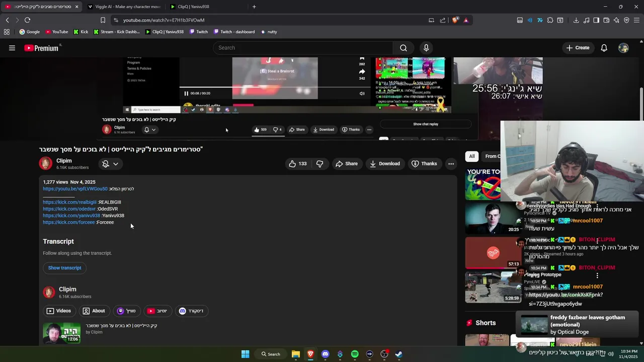Open Discord from the taskbar
The height and width of the screenshot is (362, 644).
325,354
